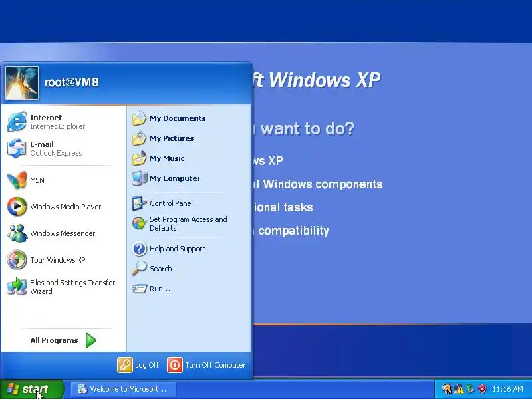Image resolution: width=532 pixels, height=399 pixels.
Task: Click the My Music text label
Action: pos(167,158)
